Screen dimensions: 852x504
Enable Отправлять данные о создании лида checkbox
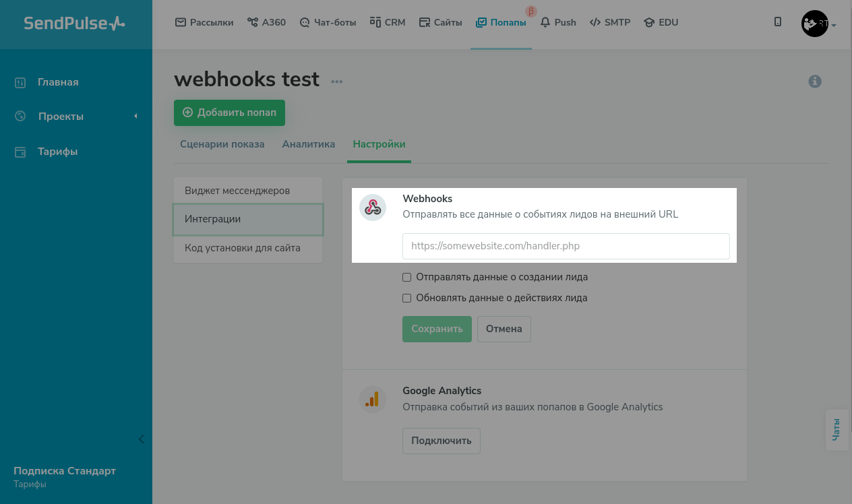[x=406, y=277]
